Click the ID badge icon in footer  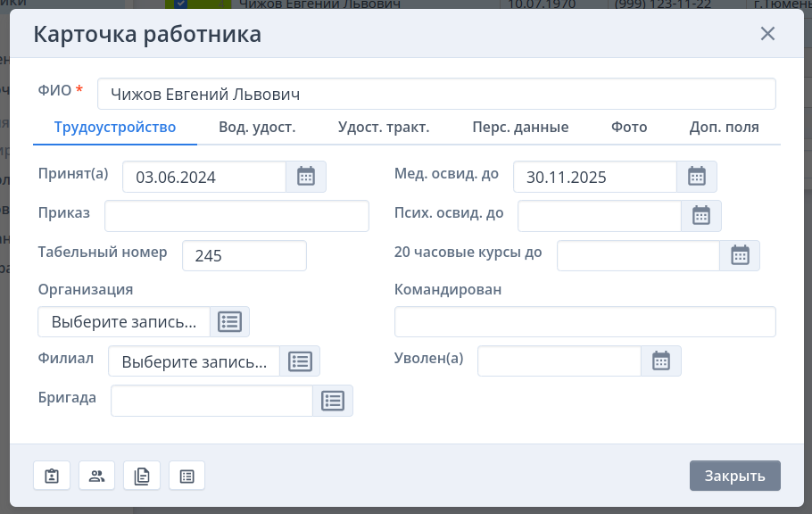pos(52,476)
